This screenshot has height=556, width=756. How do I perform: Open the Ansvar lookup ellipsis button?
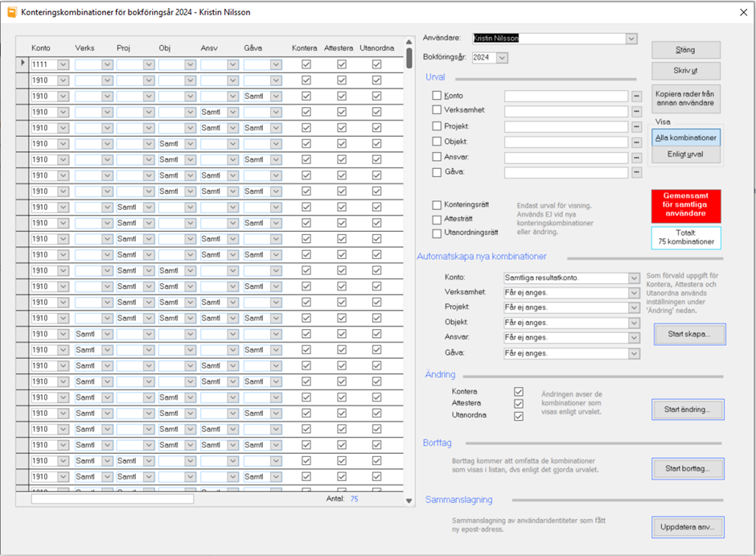637,157
